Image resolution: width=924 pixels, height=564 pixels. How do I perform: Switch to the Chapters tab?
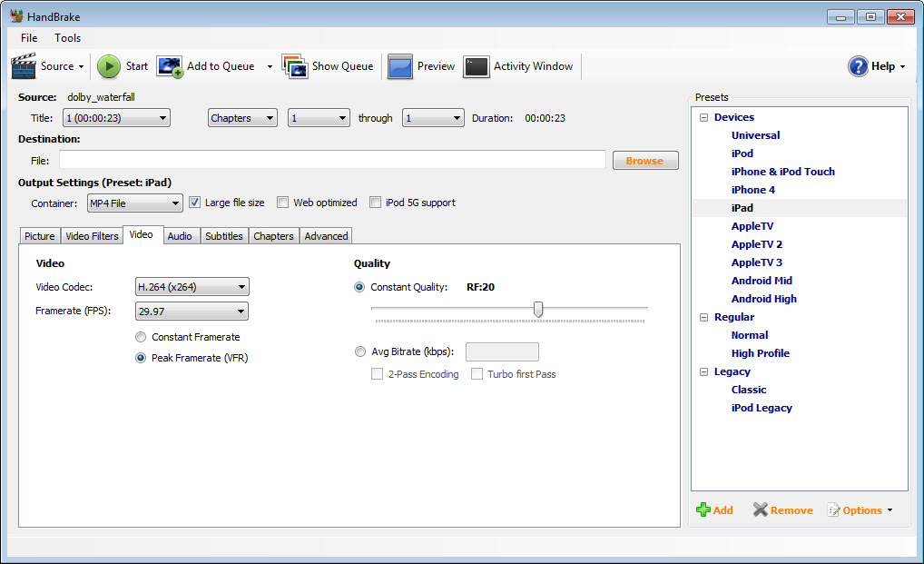273,236
